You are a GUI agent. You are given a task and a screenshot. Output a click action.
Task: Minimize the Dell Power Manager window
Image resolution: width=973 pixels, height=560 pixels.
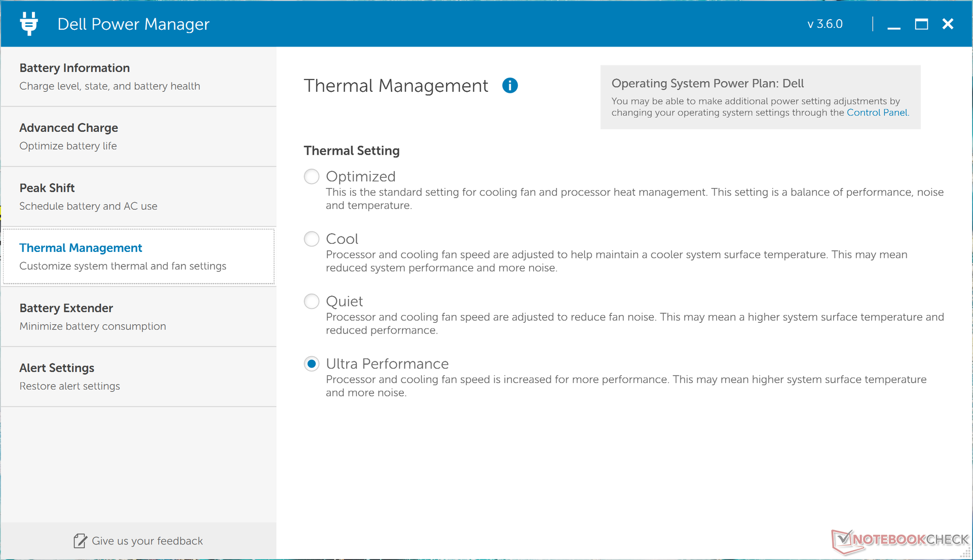click(894, 24)
